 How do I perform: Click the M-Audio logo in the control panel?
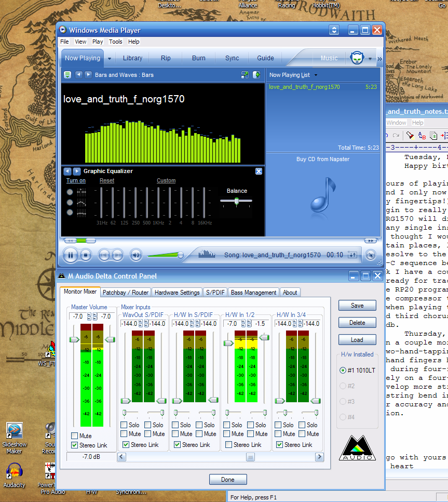tap(357, 447)
